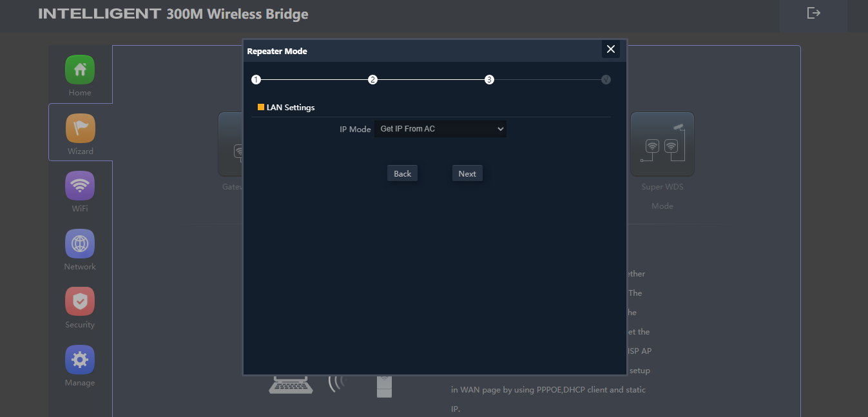The image size is (868, 417).
Task: Open the IP Mode dropdown
Action: 440,129
